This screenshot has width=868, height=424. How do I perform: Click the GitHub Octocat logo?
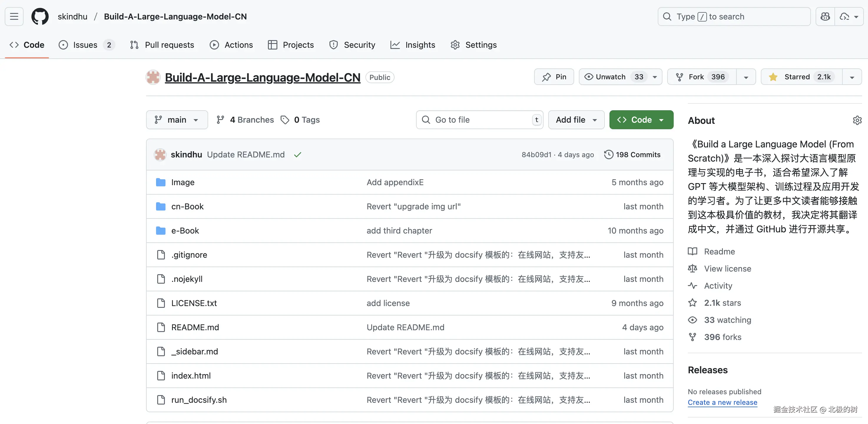[40, 17]
